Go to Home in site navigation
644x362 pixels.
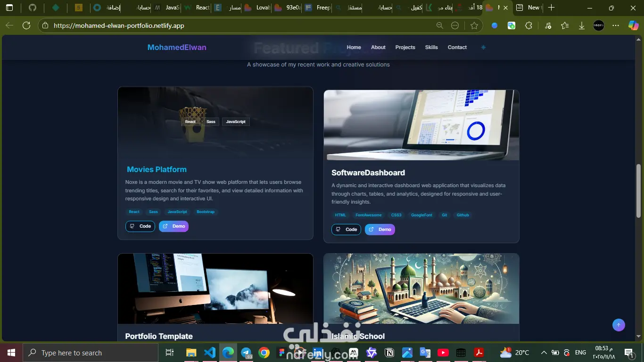pyautogui.click(x=354, y=47)
